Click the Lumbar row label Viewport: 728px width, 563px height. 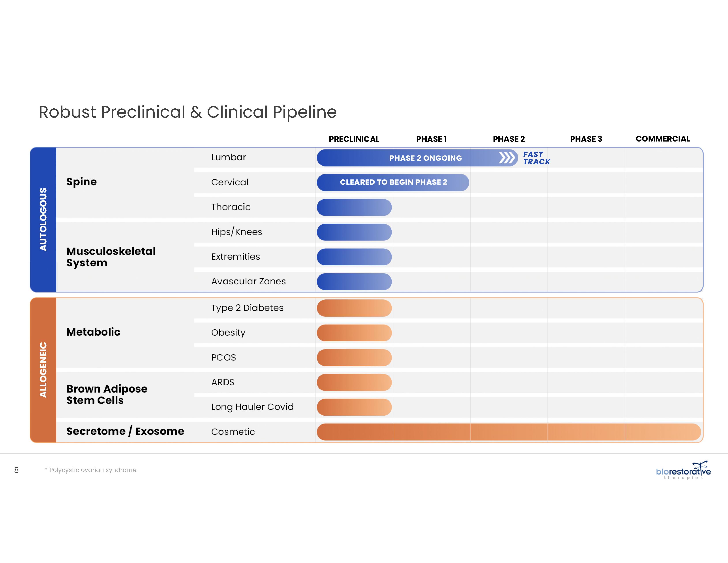pyautogui.click(x=228, y=157)
